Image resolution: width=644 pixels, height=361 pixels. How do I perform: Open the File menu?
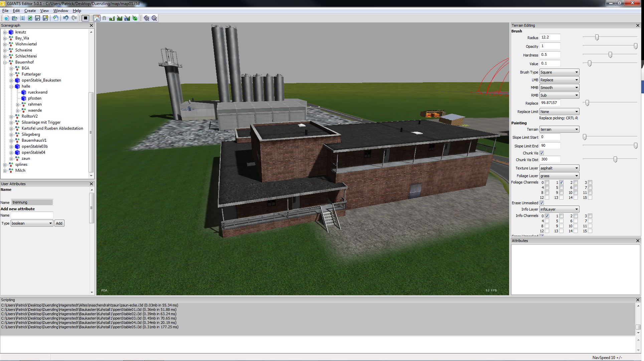(5, 11)
